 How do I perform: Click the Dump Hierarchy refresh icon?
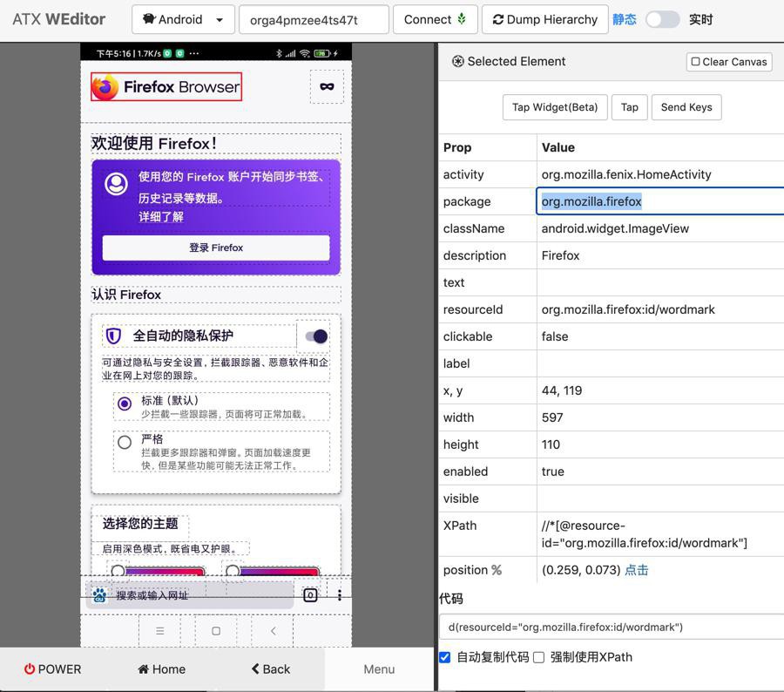pos(498,19)
